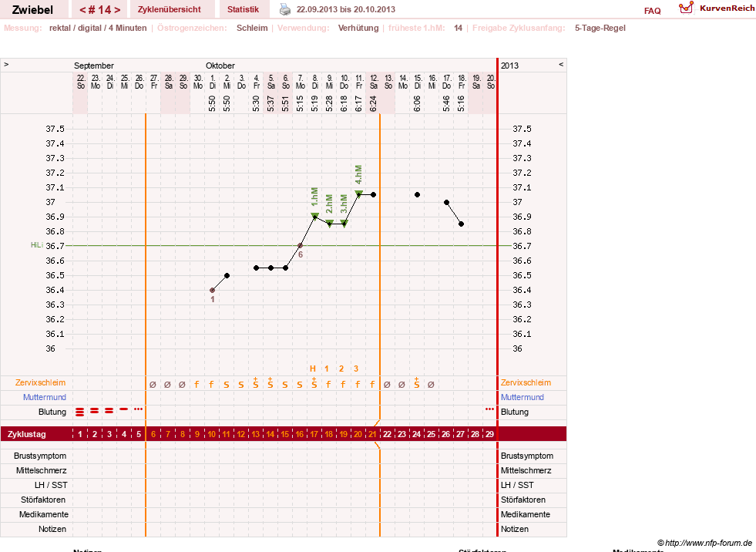
Task: Open the Statistik tab
Action: [x=243, y=9]
